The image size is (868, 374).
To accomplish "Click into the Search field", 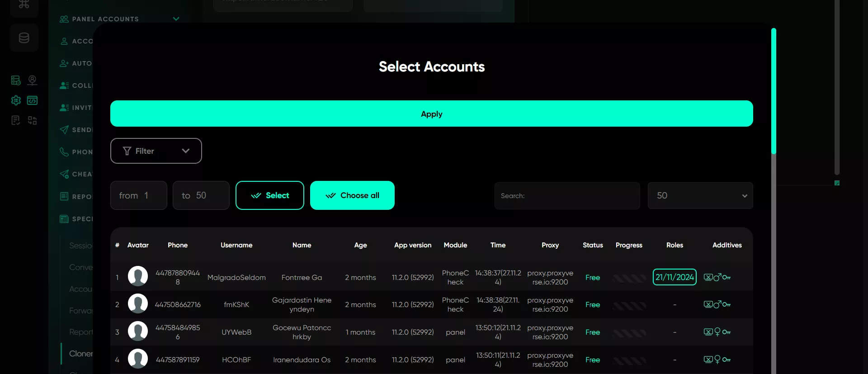I will (x=567, y=196).
